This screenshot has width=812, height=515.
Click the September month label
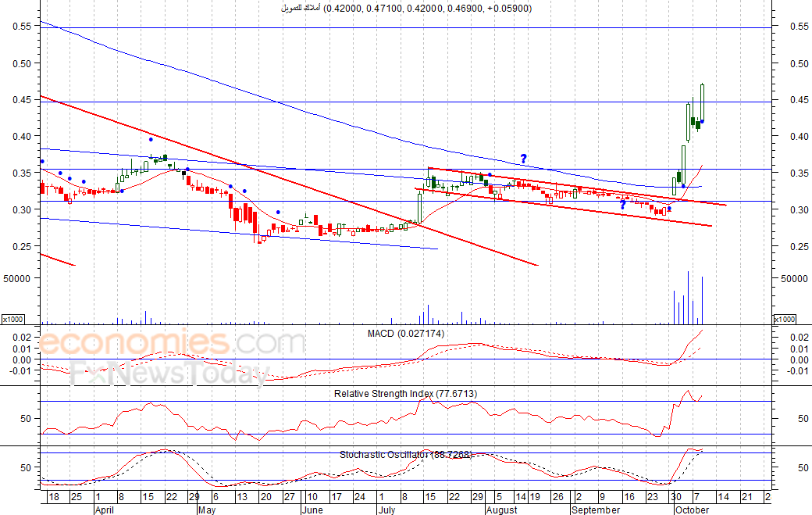pos(596,510)
